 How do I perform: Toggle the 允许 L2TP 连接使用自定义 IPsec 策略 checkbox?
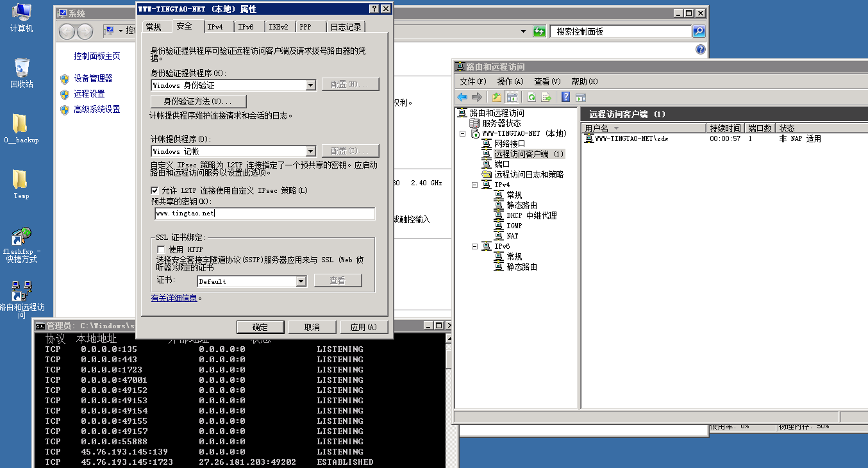154,190
